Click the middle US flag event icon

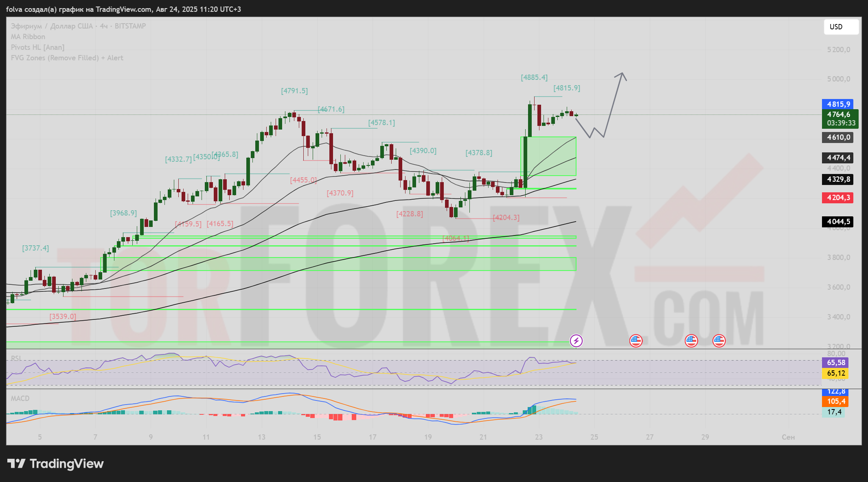pos(691,341)
